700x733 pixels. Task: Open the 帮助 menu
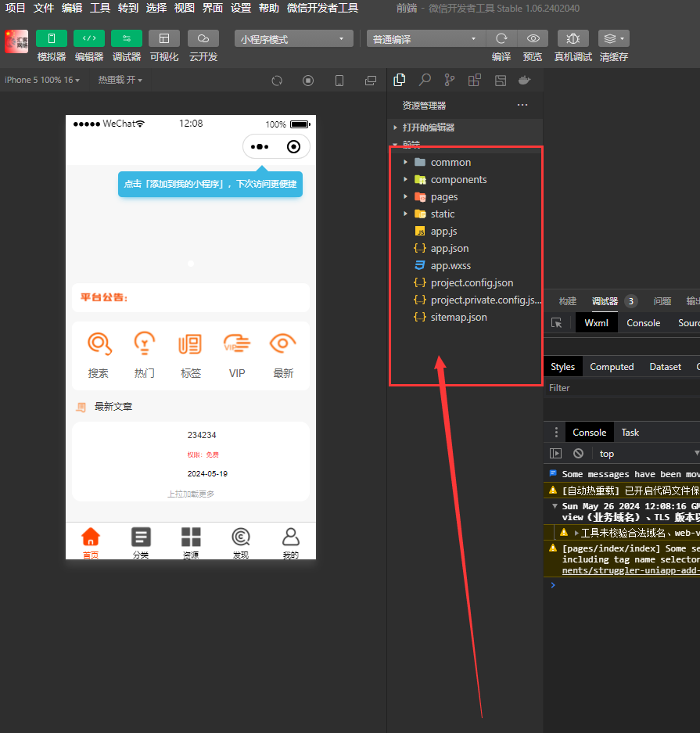[x=269, y=8]
